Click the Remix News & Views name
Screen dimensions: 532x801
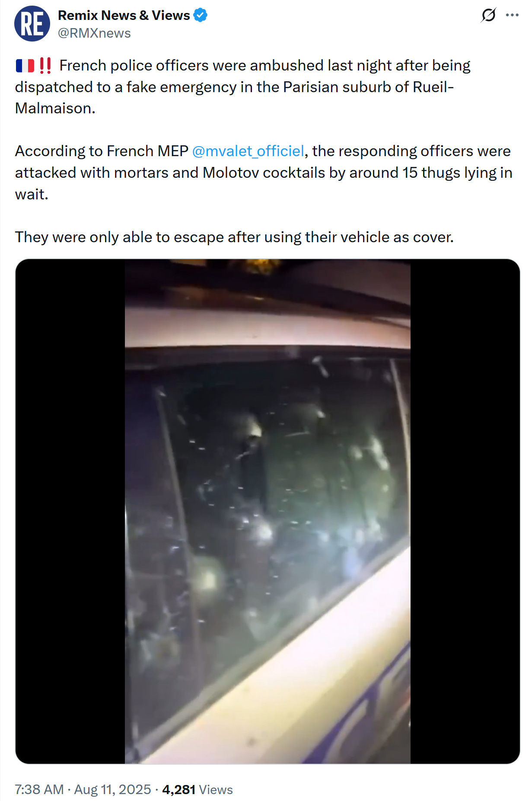(124, 16)
